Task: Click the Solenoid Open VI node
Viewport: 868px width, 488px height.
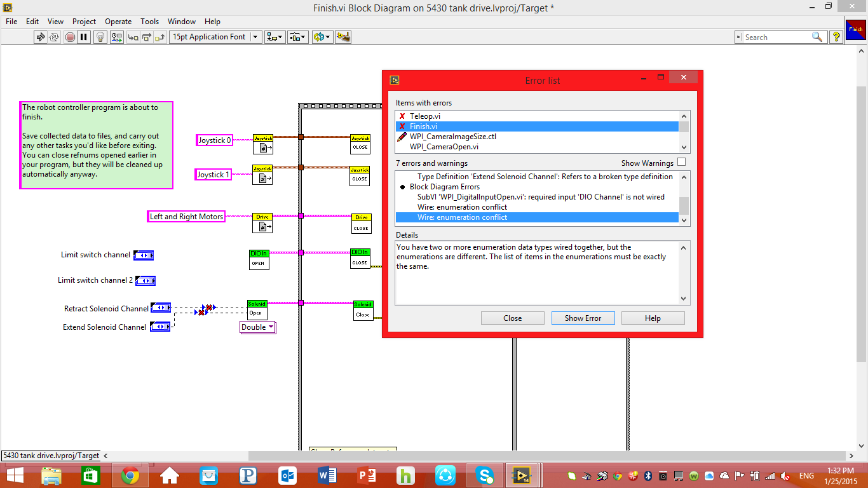Action: coord(257,309)
